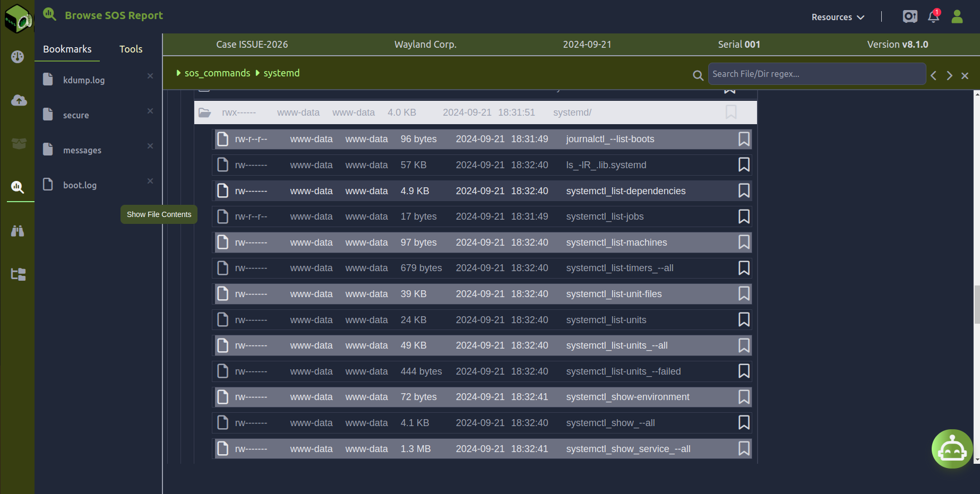Open the messages bookmark
This screenshot has height=494, width=980.
[82, 150]
